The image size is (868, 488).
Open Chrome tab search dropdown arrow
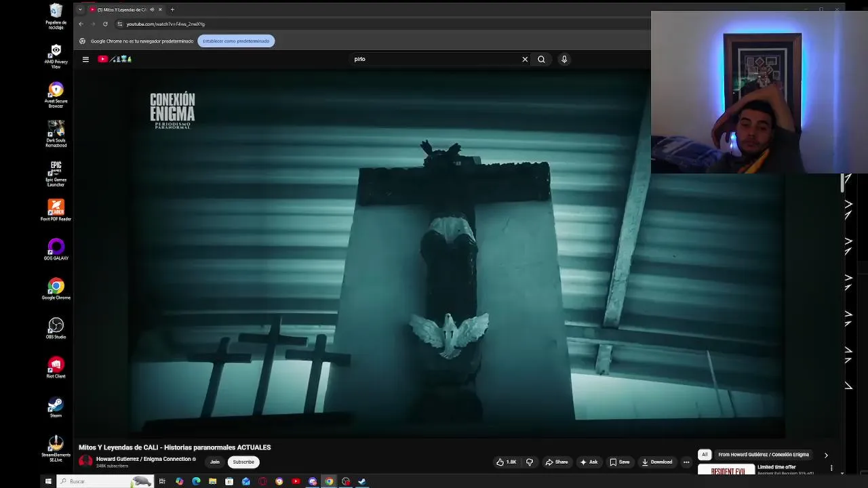pos(80,9)
